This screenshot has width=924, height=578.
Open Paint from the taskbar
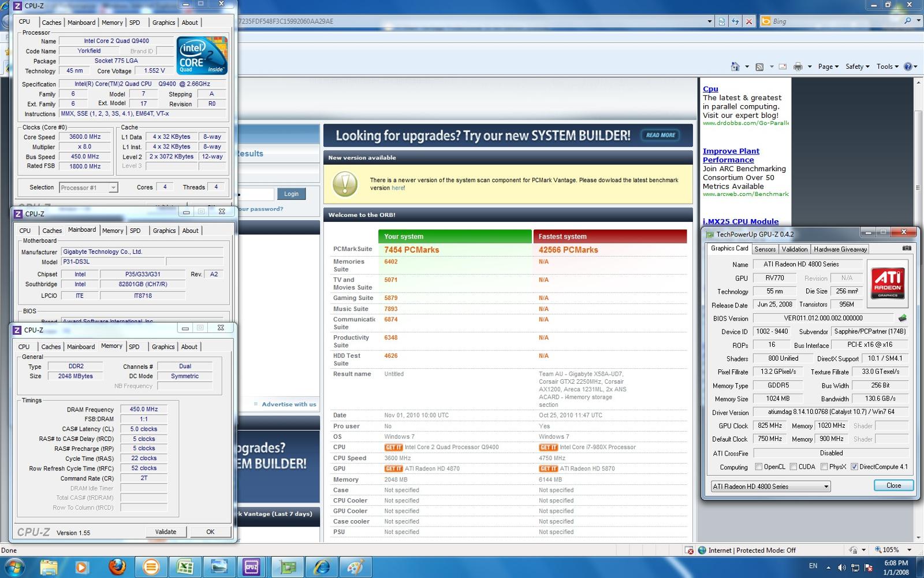[x=355, y=568]
